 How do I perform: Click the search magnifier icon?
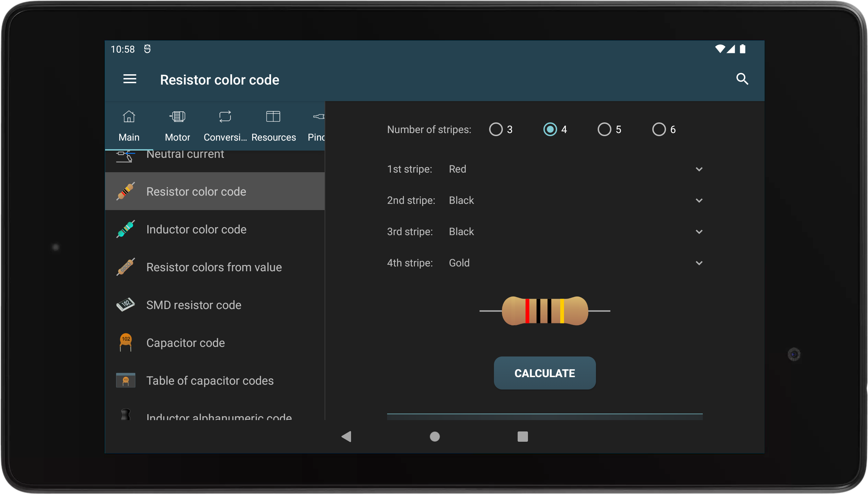coord(742,79)
